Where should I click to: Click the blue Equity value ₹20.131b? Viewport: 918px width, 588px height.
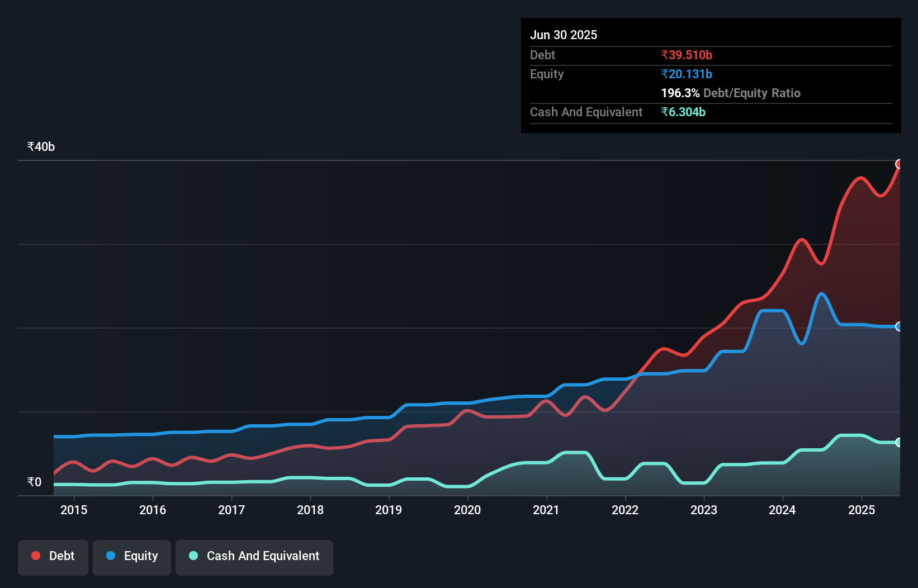click(x=686, y=74)
